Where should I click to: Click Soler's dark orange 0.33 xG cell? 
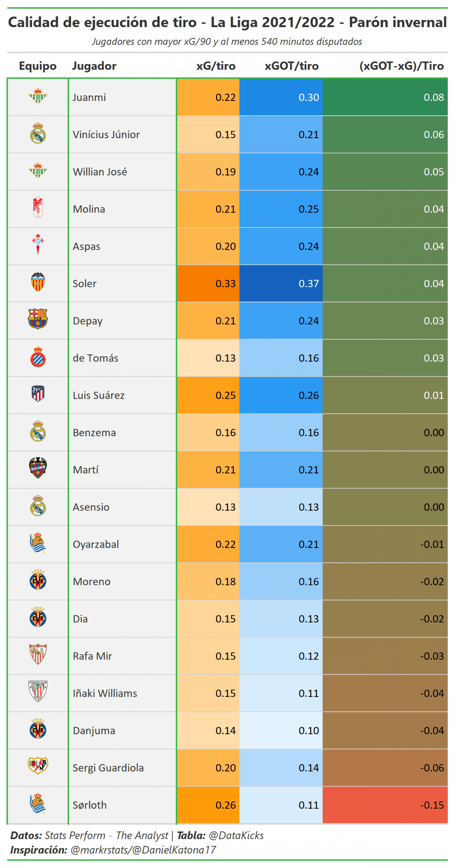tap(208, 284)
